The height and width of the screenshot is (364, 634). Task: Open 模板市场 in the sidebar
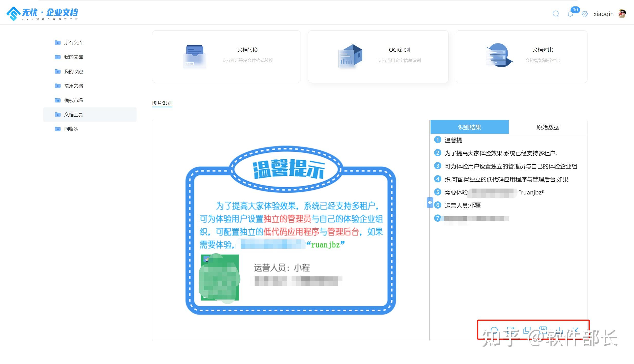[x=90, y=100]
